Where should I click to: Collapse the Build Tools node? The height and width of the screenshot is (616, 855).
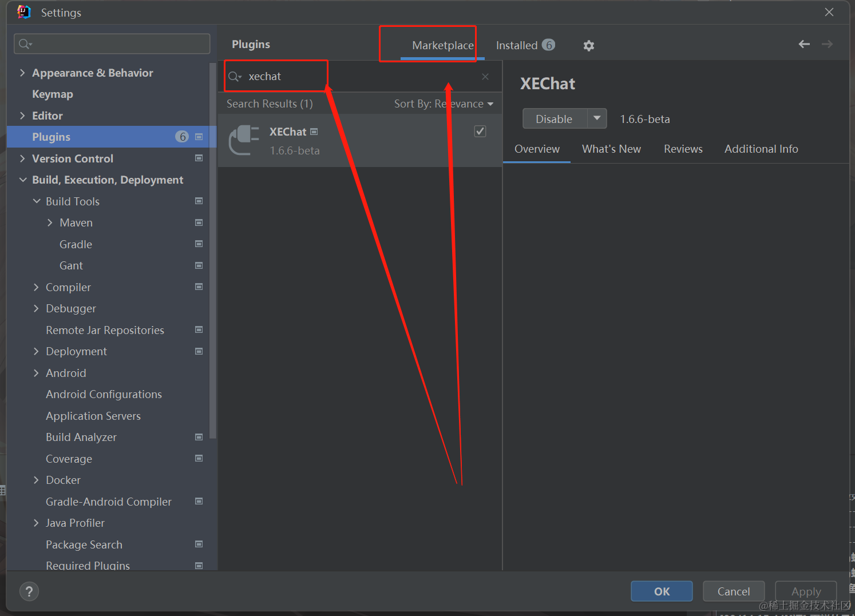click(x=37, y=201)
